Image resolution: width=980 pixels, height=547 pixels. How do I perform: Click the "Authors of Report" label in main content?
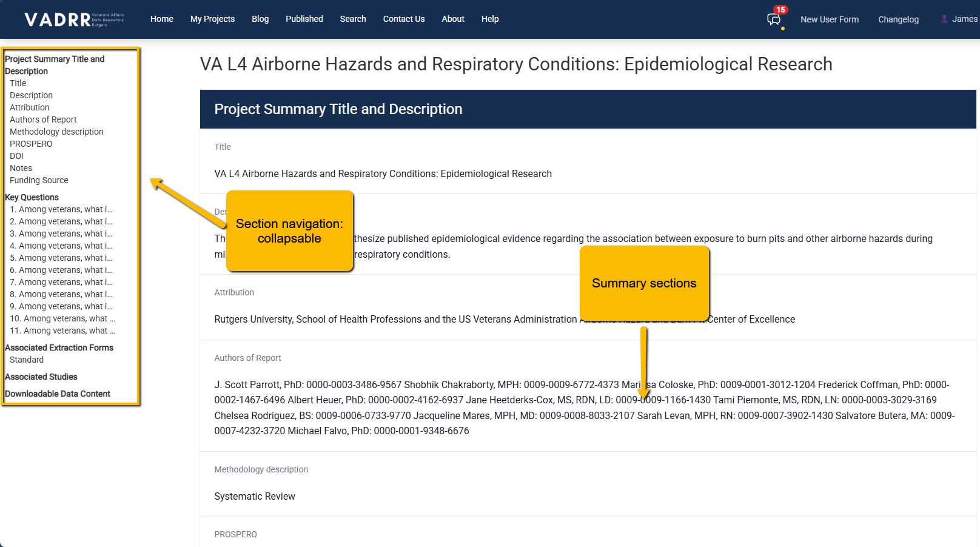point(247,358)
